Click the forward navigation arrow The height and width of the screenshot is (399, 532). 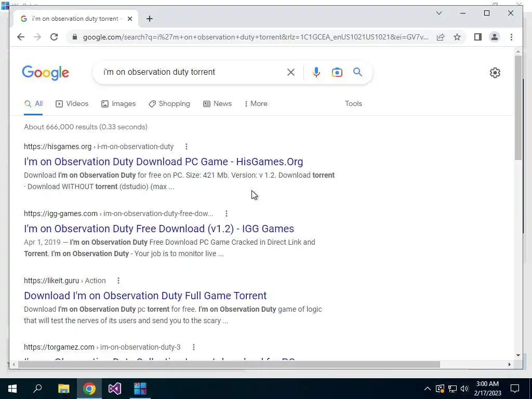tap(37, 37)
